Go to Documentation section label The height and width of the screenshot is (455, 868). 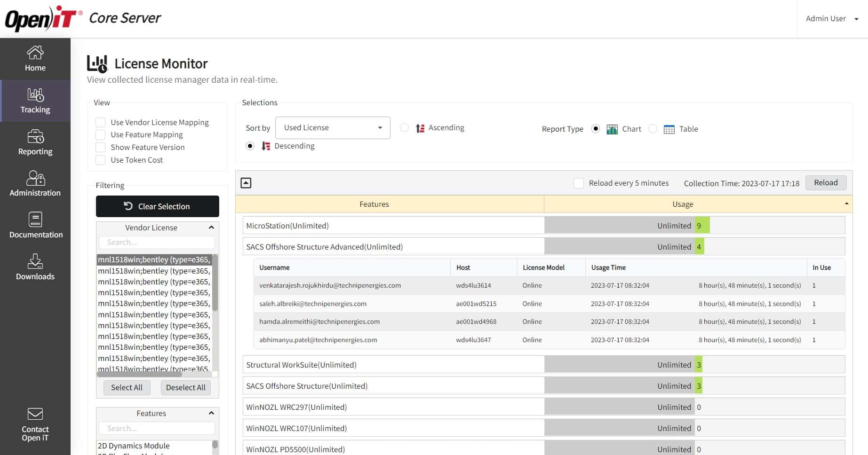[x=36, y=235]
